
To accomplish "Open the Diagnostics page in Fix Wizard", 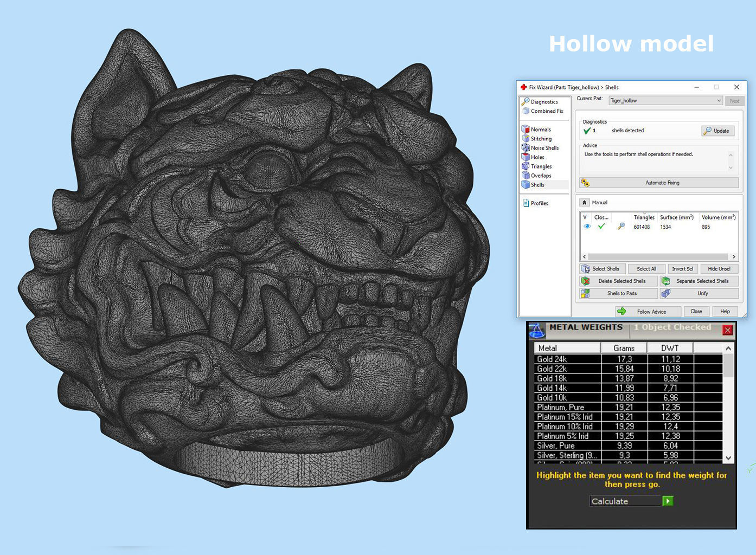I will 540,102.
